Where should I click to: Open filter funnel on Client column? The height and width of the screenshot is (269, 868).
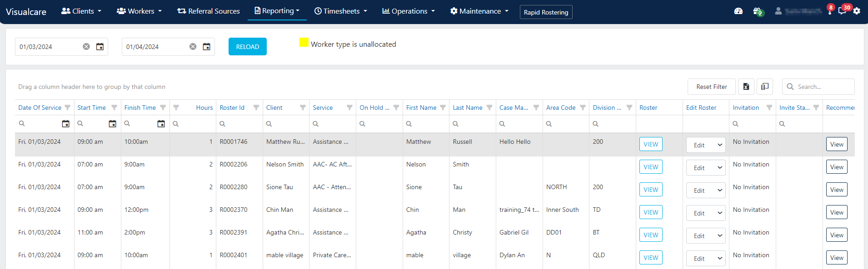point(303,108)
